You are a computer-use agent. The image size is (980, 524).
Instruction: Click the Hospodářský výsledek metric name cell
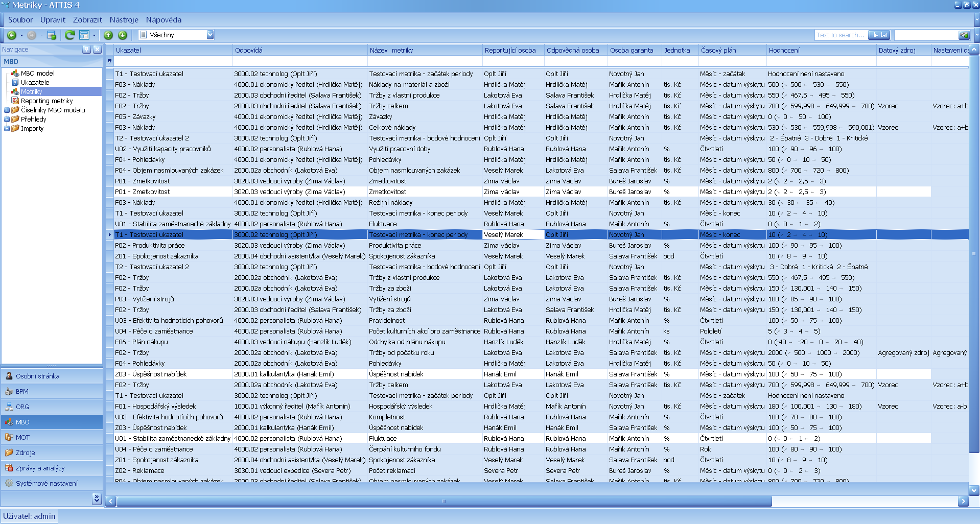point(425,407)
